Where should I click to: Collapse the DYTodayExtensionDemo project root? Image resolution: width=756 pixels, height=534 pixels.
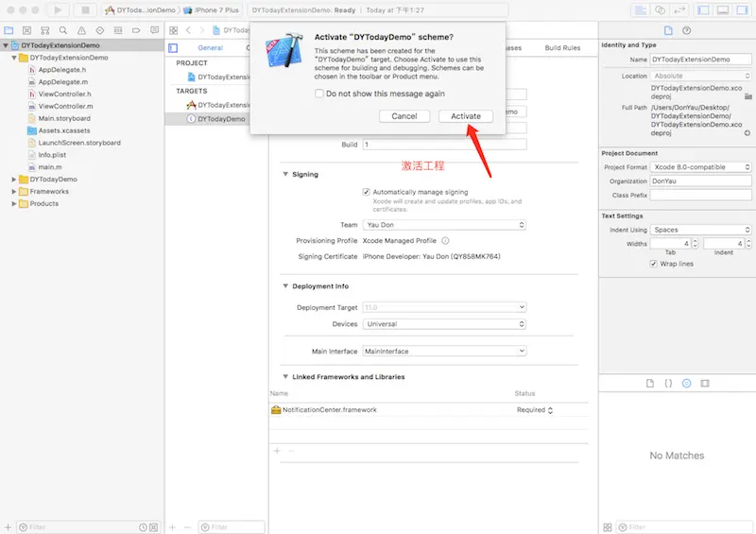click(x=6, y=45)
